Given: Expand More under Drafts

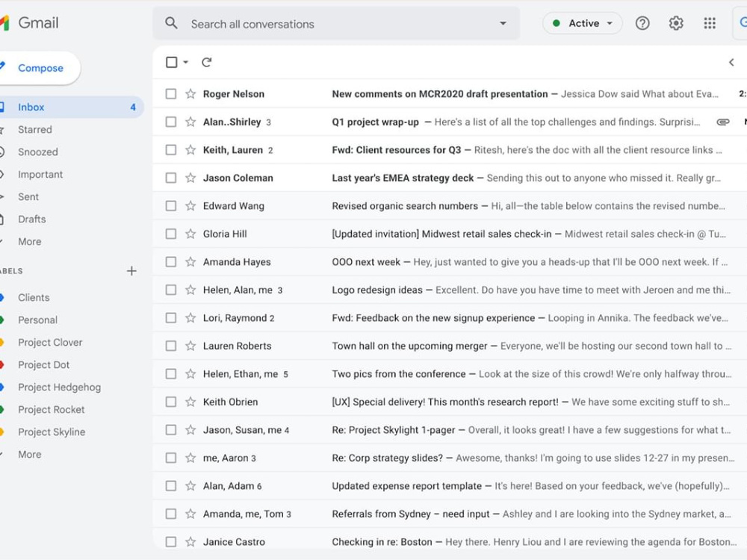Looking at the screenshot, I should coord(30,241).
